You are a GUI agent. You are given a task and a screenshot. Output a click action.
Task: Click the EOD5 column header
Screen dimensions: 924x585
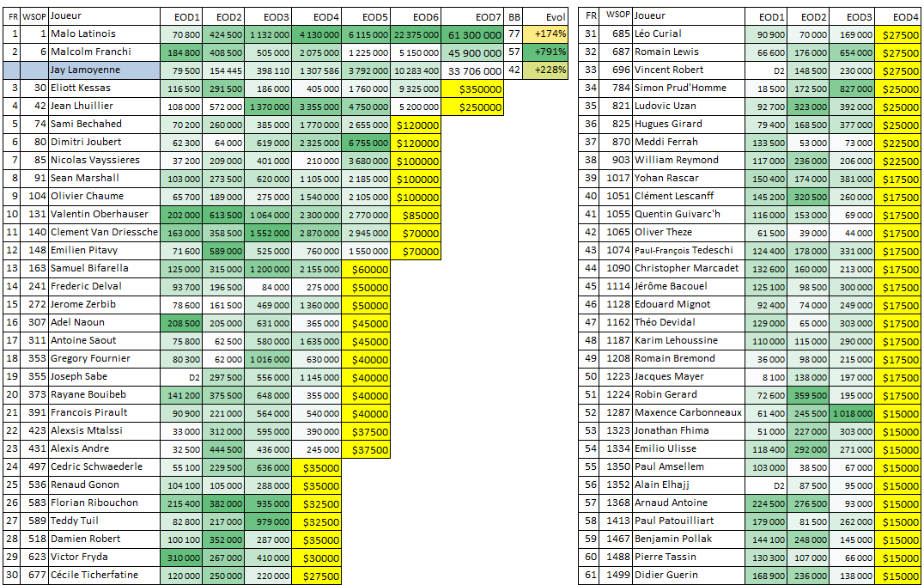pos(366,16)
